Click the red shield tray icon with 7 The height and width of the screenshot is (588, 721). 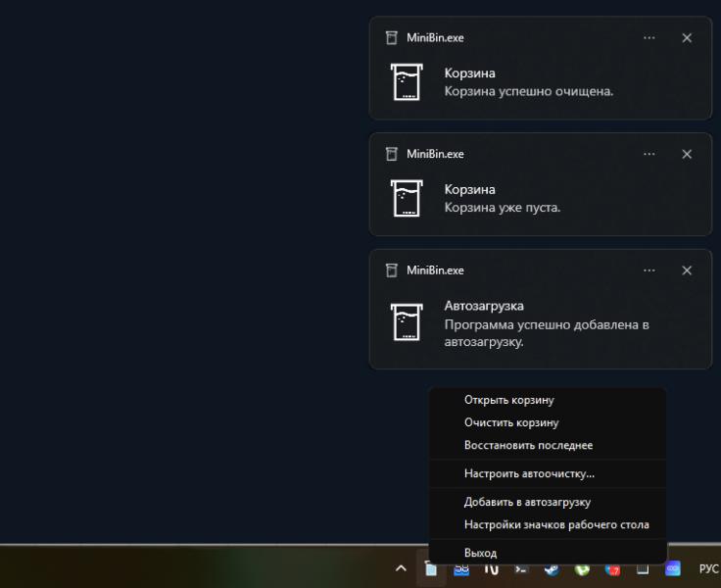coord(612,569)
